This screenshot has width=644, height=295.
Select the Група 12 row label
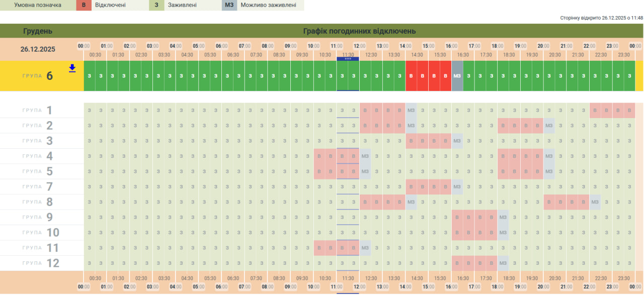[x=38, y=263]
